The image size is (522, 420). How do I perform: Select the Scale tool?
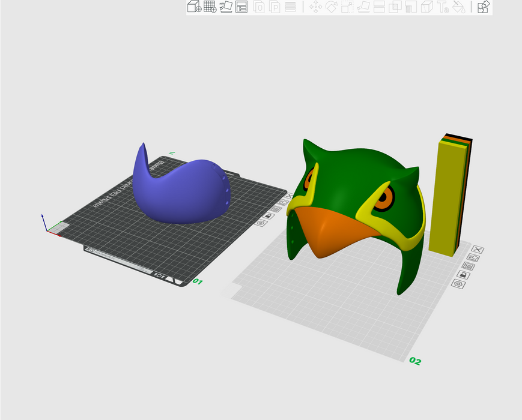(x=347, y=7)
